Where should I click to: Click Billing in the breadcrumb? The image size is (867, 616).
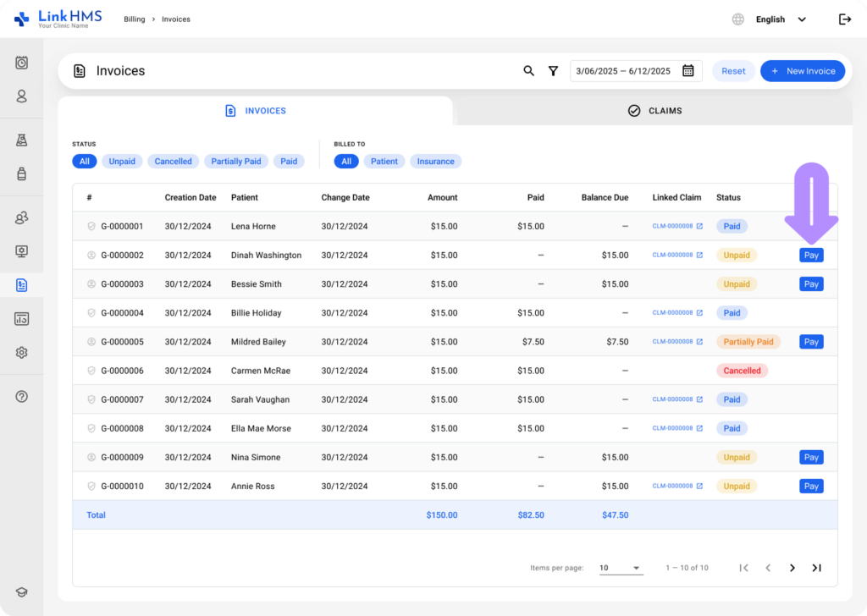[135, 19]
